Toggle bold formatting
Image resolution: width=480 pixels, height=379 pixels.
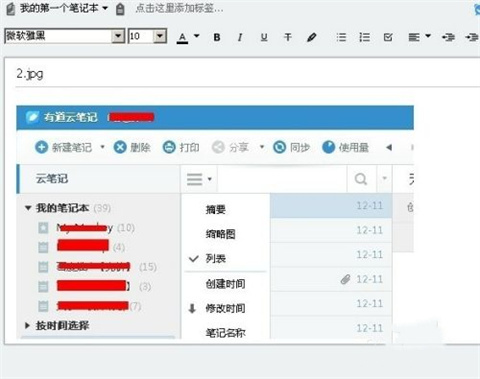coord(217,37)
